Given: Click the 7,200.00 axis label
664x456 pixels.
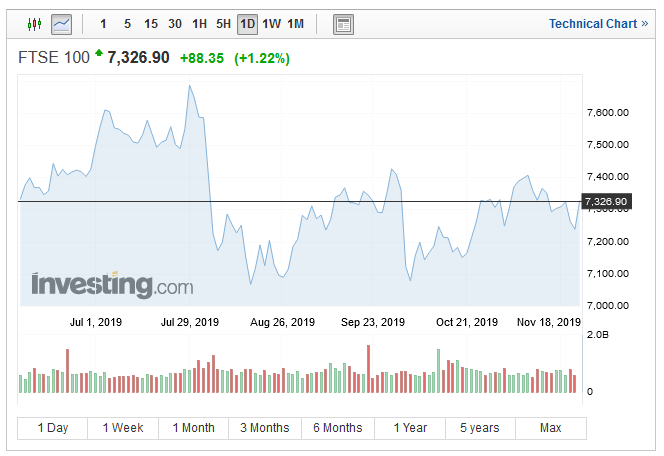Looking at the screenshot, I should tap(608, 242).
